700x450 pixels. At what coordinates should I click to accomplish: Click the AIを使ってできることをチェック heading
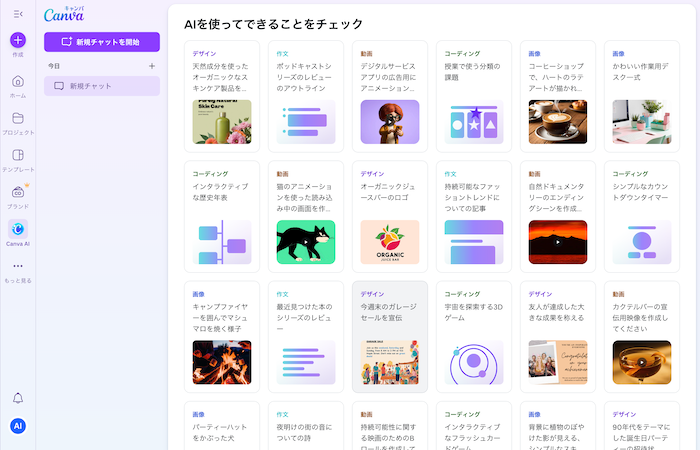(274, 24)
